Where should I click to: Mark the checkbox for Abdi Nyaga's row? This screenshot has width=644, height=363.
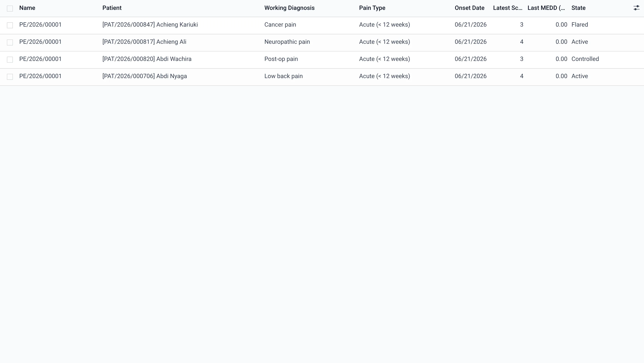(x=10, y=77)
